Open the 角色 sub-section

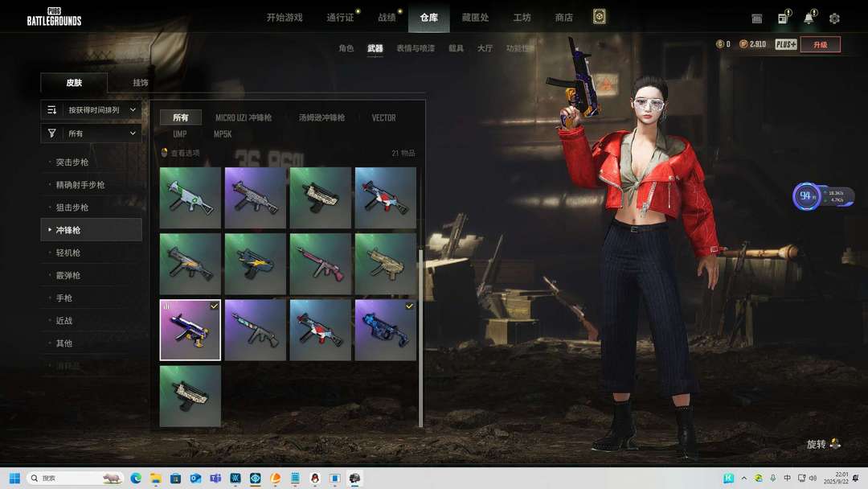(x=346, y=48)
